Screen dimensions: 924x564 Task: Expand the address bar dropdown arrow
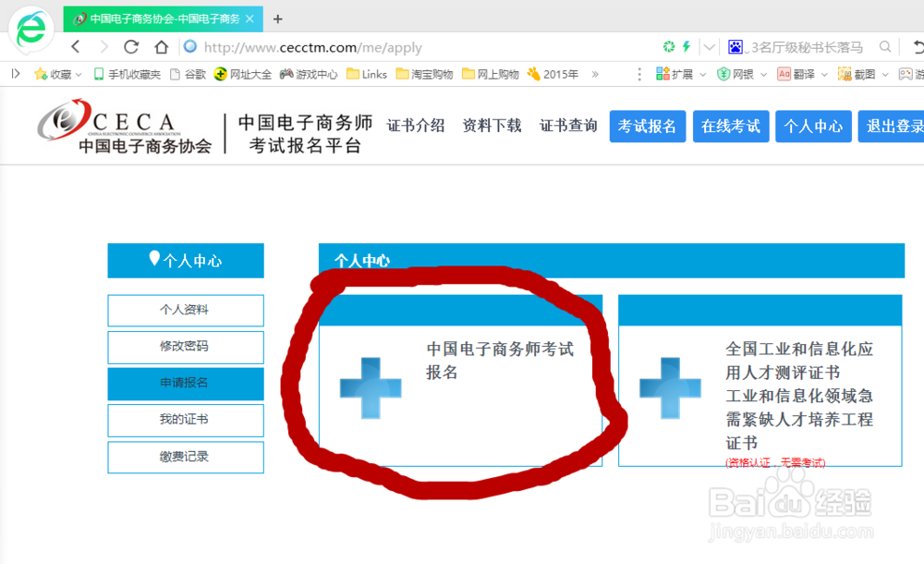click(710, 46)
